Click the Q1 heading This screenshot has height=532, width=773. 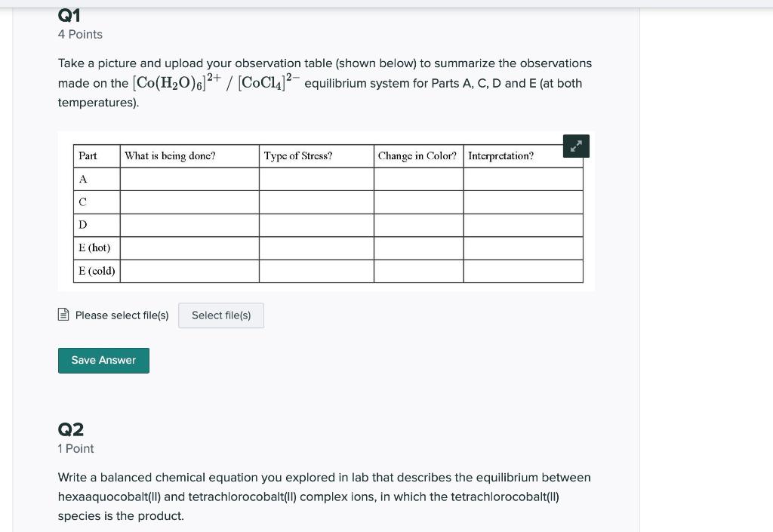pos(68,15)
